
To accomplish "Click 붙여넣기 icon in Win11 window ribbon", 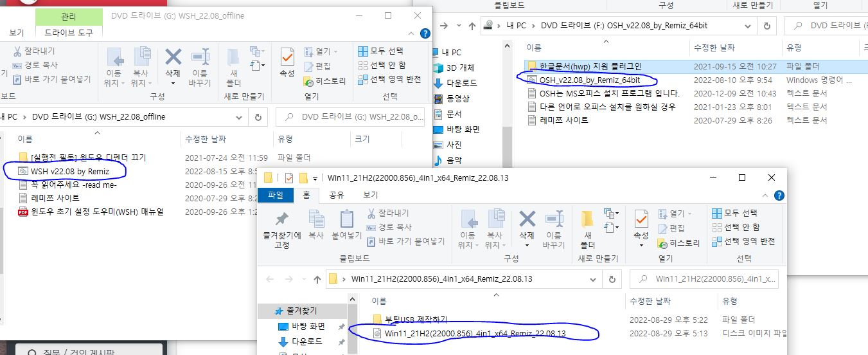I will tap(346, 225).
